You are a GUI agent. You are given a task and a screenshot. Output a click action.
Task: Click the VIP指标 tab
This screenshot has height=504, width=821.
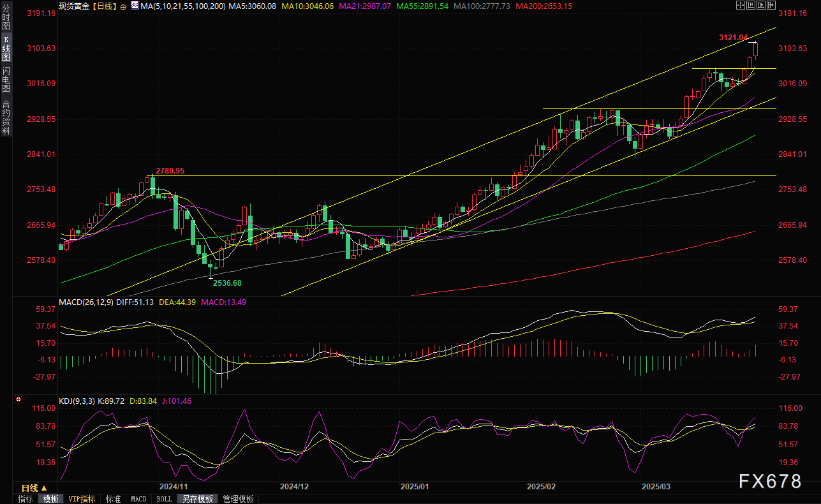pyautogui.click(x=82, y=499)
